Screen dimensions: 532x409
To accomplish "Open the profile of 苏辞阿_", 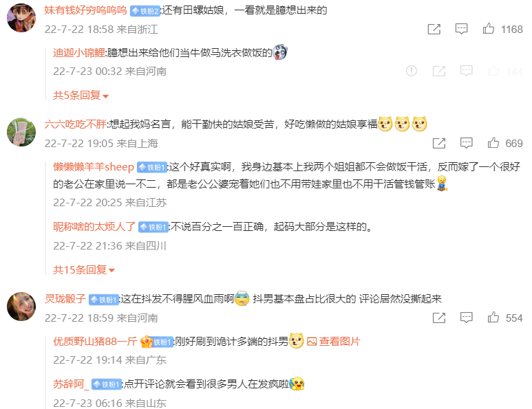I will [71, 384].
